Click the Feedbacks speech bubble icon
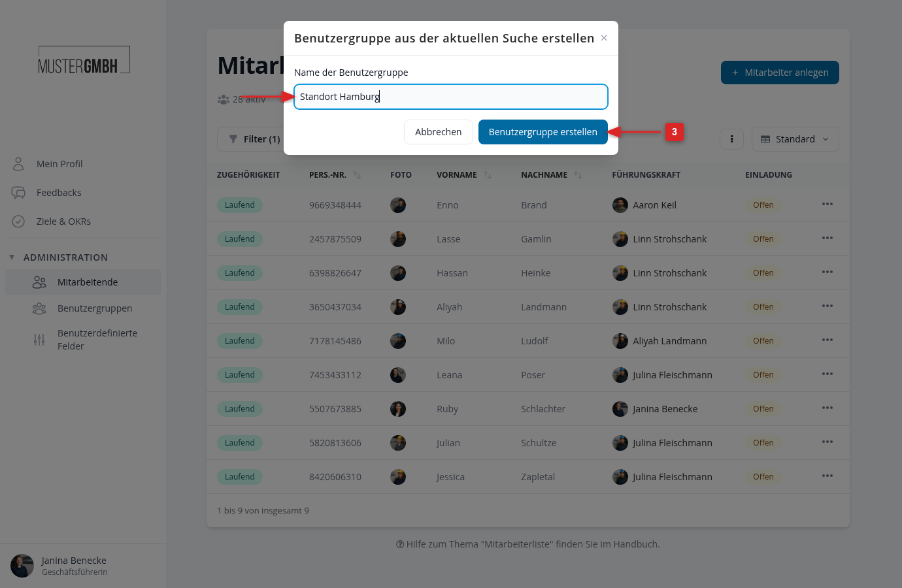The width and height of the screenshot is (902, 588). click(x=18, y=193)
